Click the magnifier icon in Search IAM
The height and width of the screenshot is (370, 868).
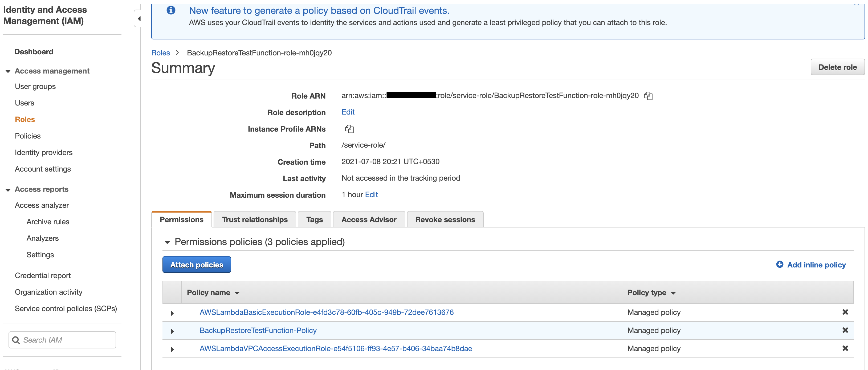click(x=16, y=340)
